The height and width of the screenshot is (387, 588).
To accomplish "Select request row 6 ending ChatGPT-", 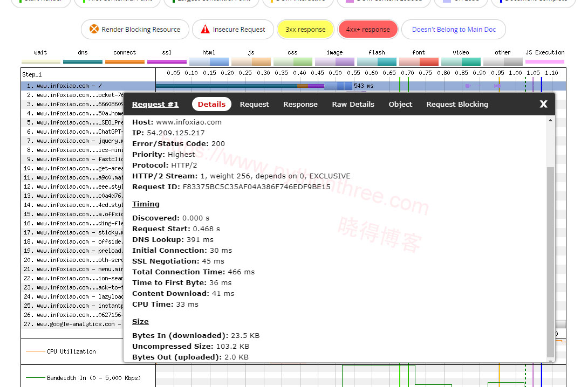I will click(x=72, y=132).
